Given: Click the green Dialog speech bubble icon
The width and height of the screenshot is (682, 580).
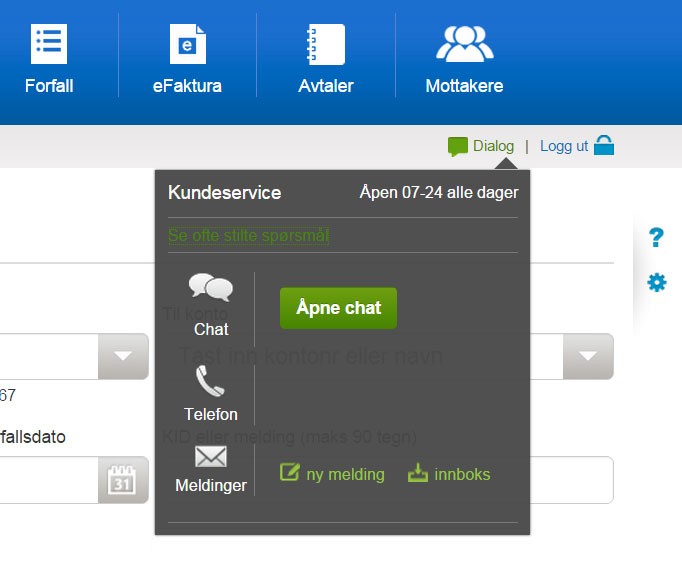Looking at the screenshot, I should point(458,147).
